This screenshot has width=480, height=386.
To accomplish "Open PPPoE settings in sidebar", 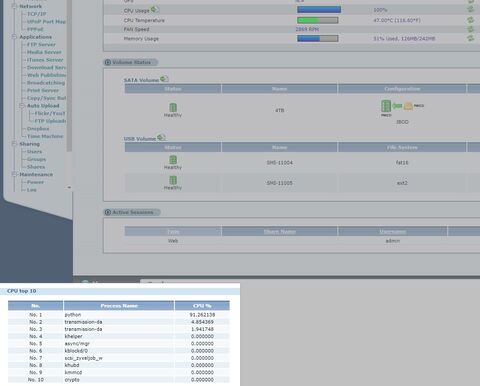I will (35, 29).
